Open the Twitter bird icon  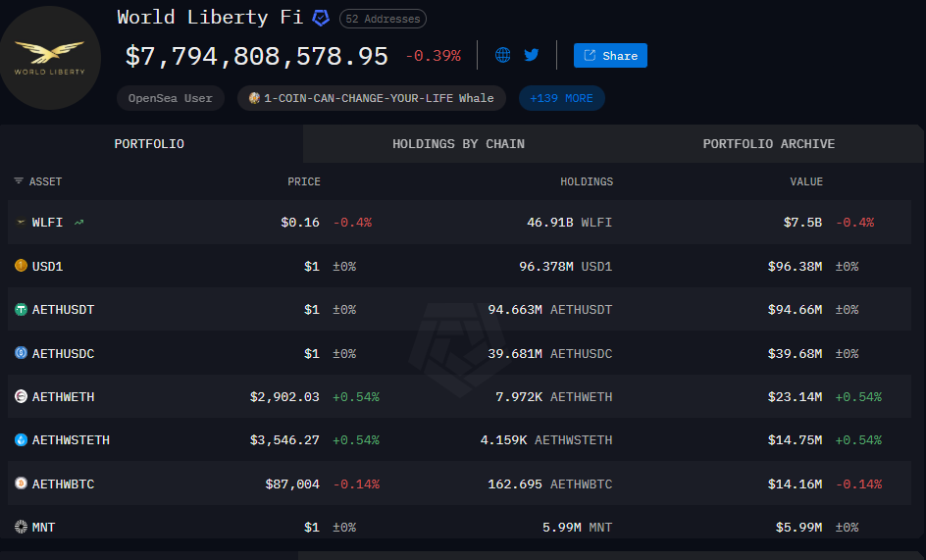click(x=532, y=55)
